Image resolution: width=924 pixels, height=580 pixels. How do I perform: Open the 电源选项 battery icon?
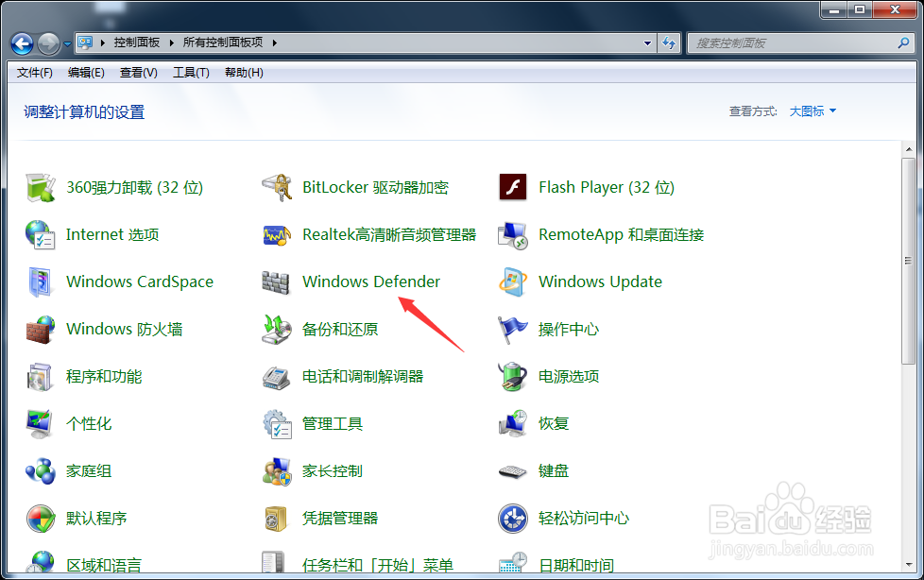click(x=513, y=377)
